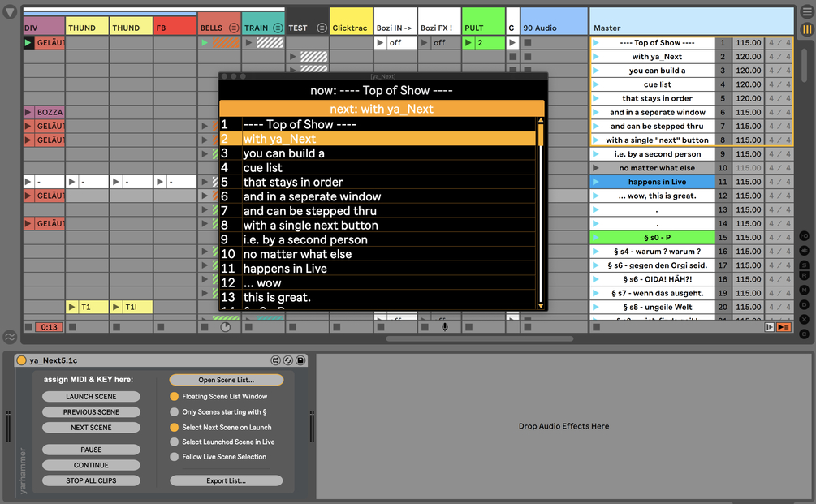
Task: Enable Only Scenes starting with § option
Action: [x=175, y=412]
